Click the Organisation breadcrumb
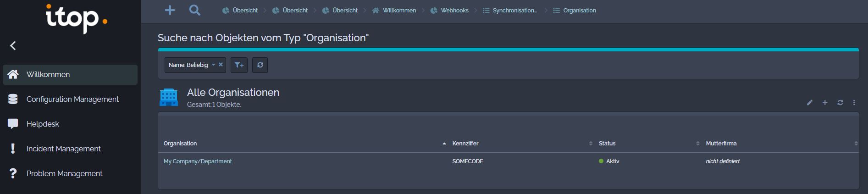868x194 pixels. tap(575, 10)
